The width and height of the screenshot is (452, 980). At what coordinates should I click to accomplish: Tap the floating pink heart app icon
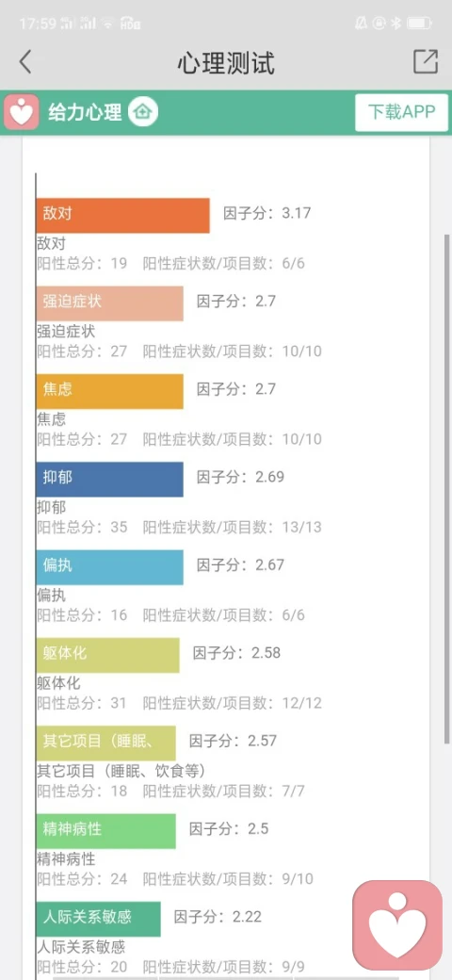(397, 925)
